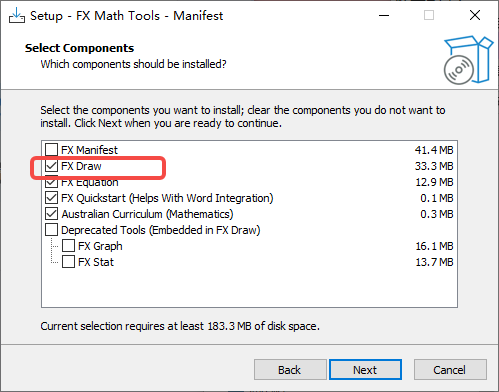
Task: Click the 33.3 MB size value
Action: tap(434, 166)
